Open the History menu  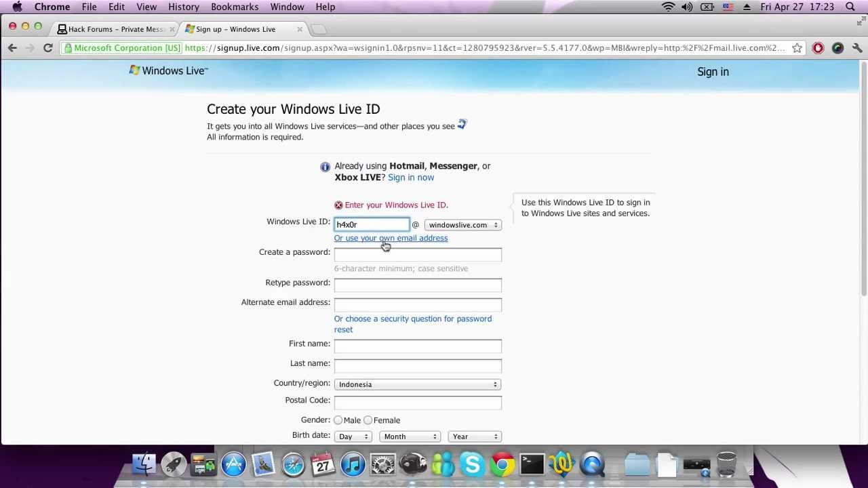point(184,7)
